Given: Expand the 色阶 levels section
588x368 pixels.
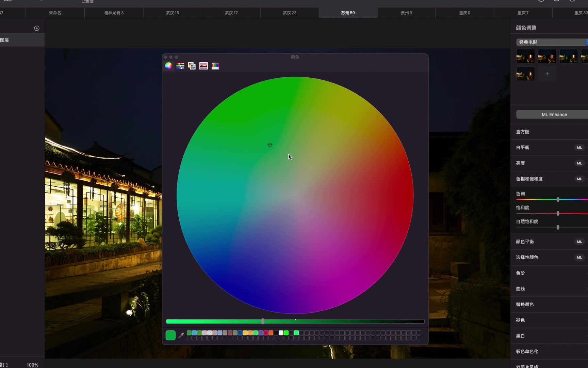Looking at the screenshot, I should point(520,273).
